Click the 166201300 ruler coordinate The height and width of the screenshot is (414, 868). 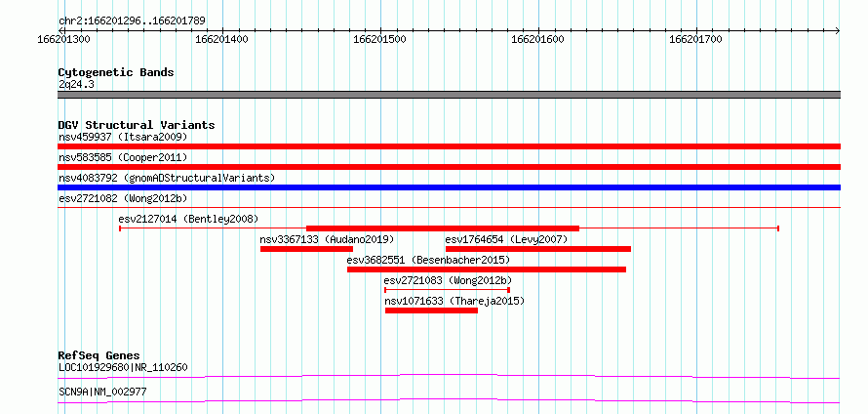(x=63, y=39)
